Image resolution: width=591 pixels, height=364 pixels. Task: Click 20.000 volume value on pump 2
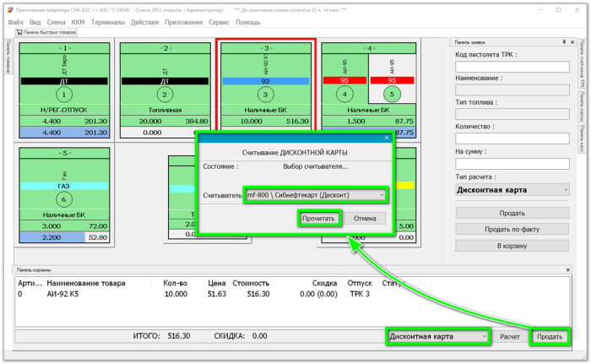tap(150, 122)
